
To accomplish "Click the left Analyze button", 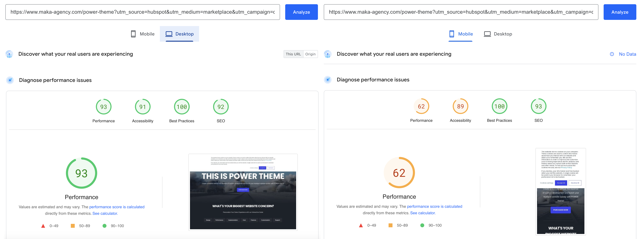I will 301,12.
